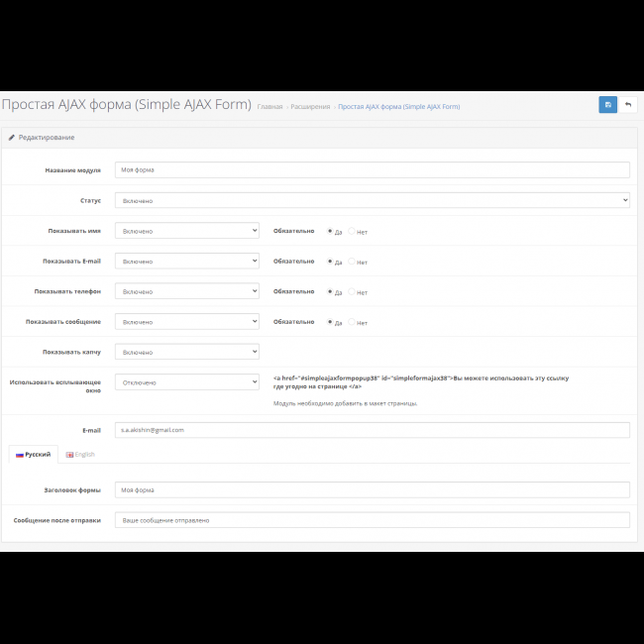Open the Показывать капчу dropdown
The height and width of the screenshot is (644, 644).
pos(186,352)
